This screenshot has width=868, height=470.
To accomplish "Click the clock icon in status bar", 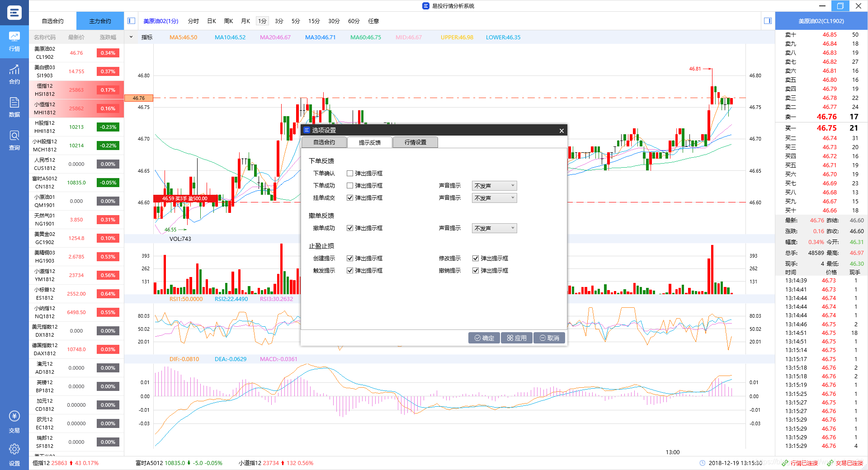I will [702, 463].
